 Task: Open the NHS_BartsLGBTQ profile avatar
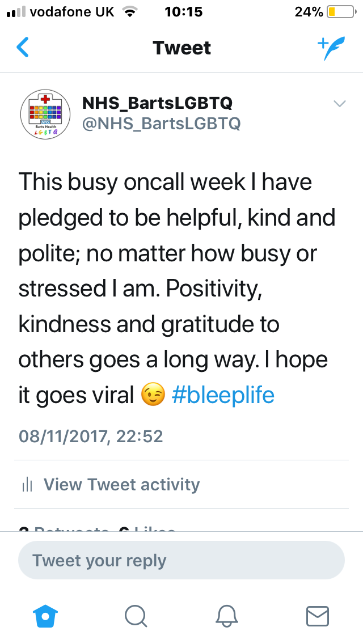(x=45, y=114)
